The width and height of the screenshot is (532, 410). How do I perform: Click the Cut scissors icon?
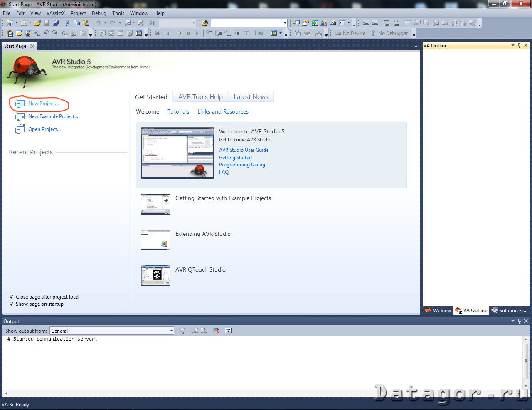[67, 23]
